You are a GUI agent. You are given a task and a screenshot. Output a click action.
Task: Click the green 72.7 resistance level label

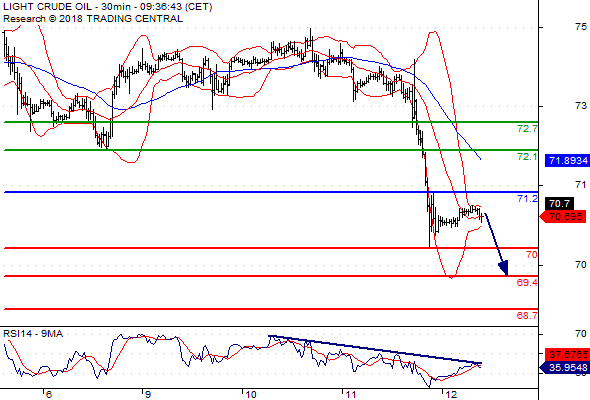click(x=527, y=129)
